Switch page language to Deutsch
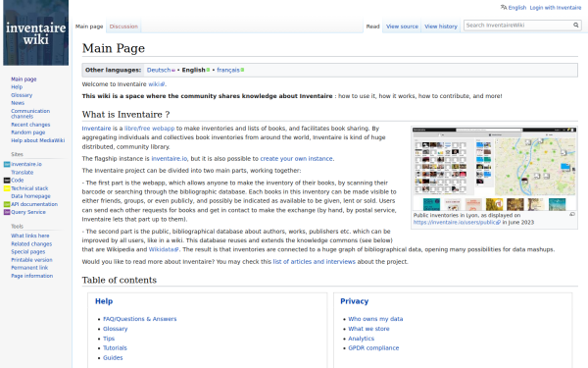 [159, 70]
